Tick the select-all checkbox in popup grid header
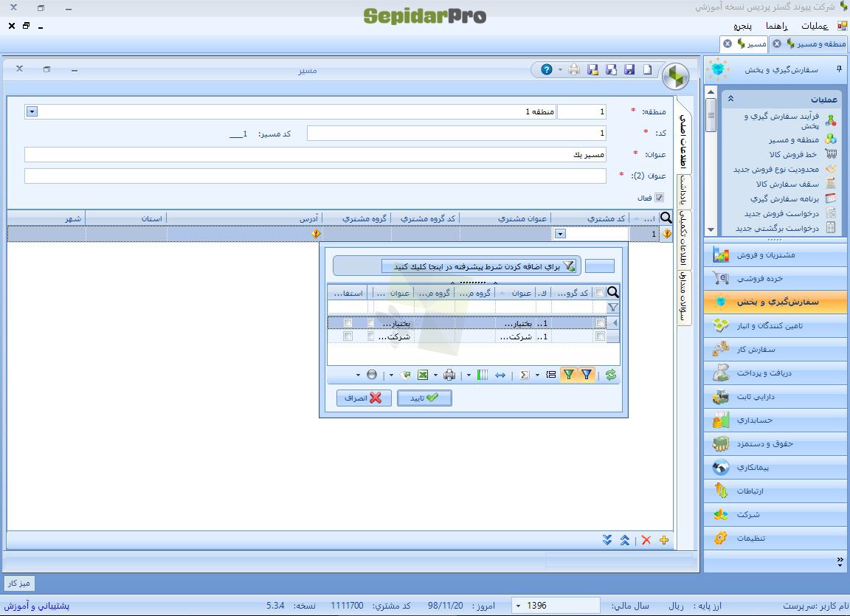850x616 pixels. (x=600, y=293)
